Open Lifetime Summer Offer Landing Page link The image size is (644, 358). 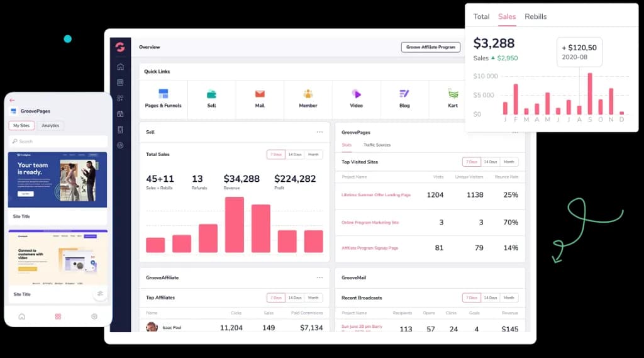pos(376,195)
